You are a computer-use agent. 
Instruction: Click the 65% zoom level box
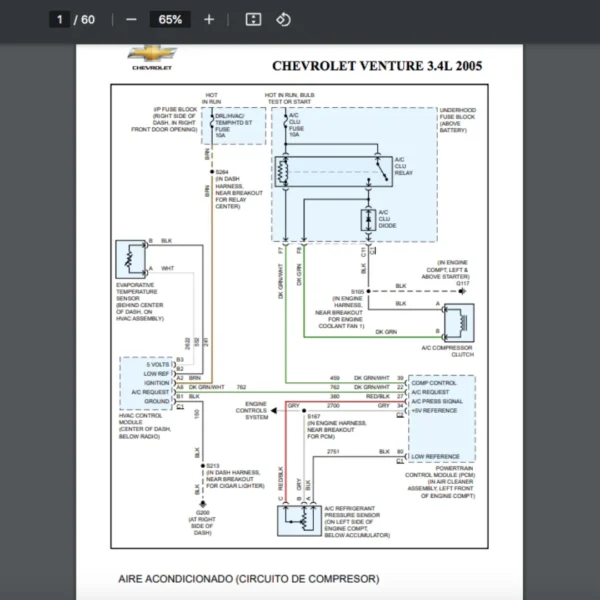170,19
